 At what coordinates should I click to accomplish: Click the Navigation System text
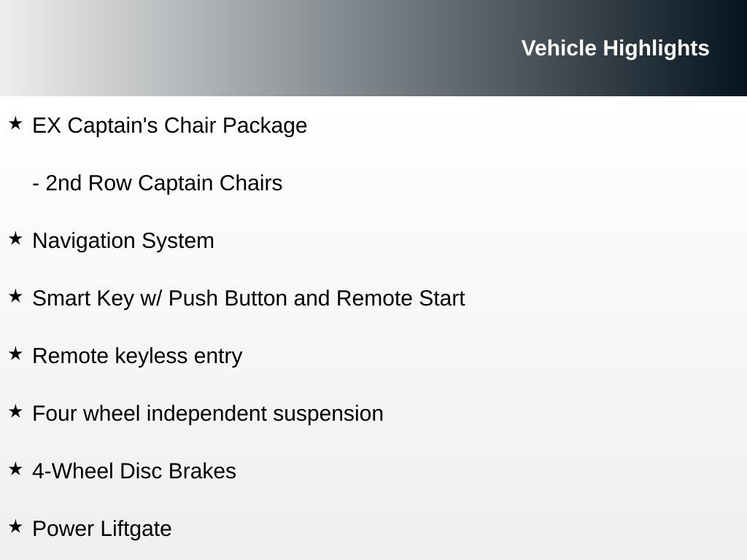[x=123, y=241]
